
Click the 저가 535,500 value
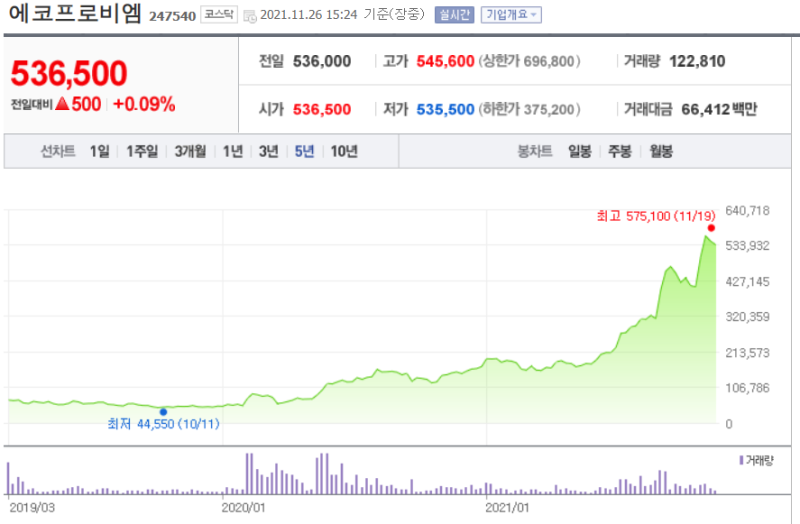pyautogui.click(x=445, y=109)
